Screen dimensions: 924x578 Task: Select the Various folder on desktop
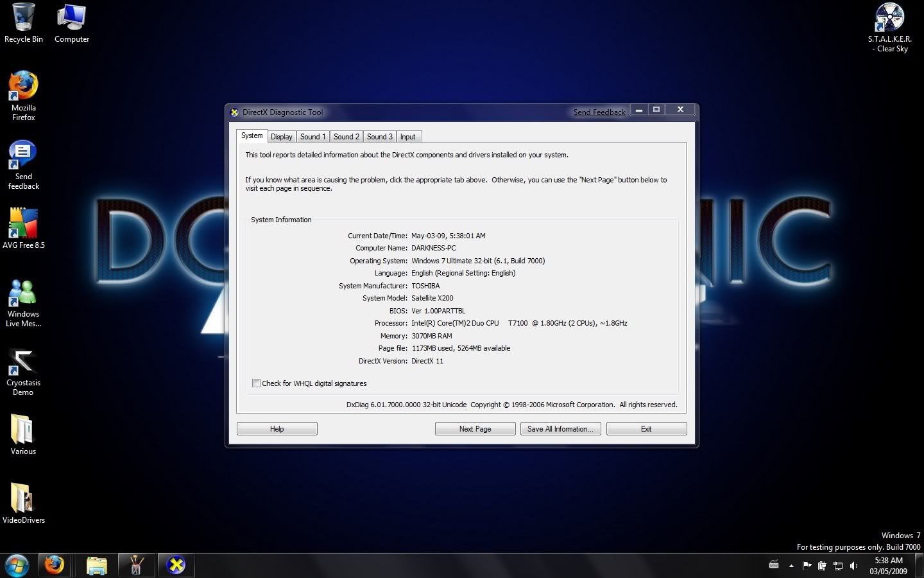(23, 434)
